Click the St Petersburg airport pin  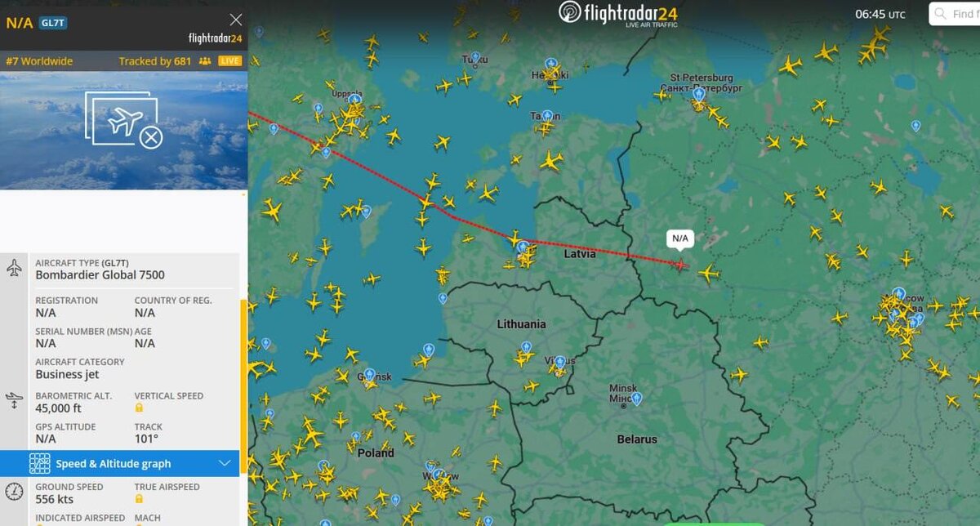(x=699, y=96)
